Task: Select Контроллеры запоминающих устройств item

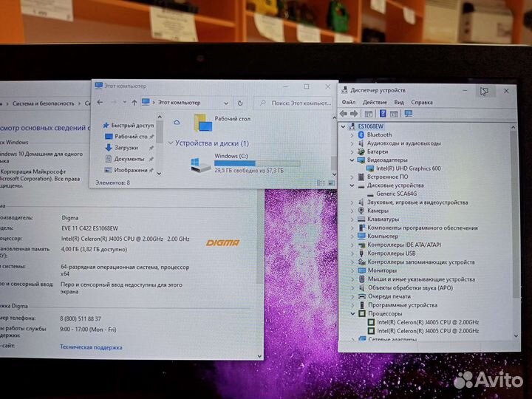Action: pos(421,262)
